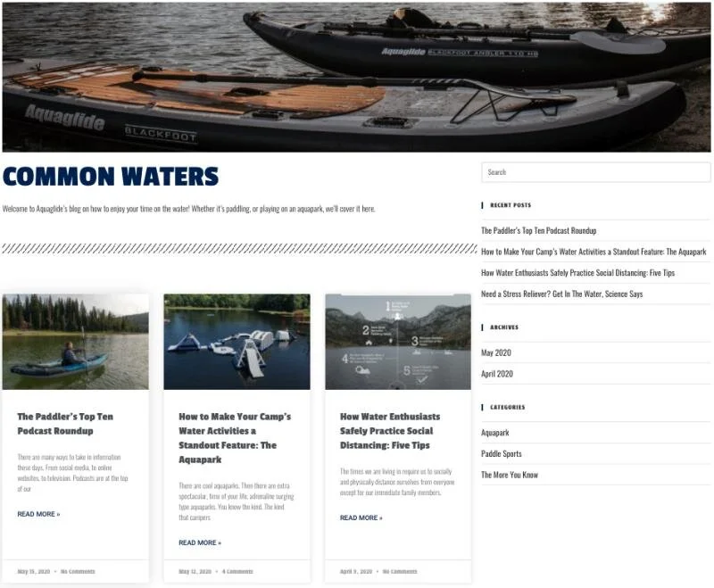
Task: Open the Paddle Sports category
Action: [x=502, y=454]
